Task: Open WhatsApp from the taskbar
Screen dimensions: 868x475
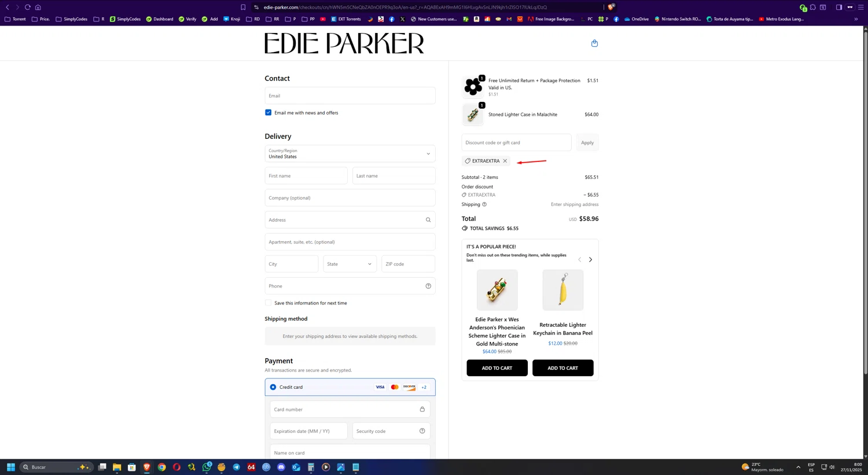Action: pos(207,467)
